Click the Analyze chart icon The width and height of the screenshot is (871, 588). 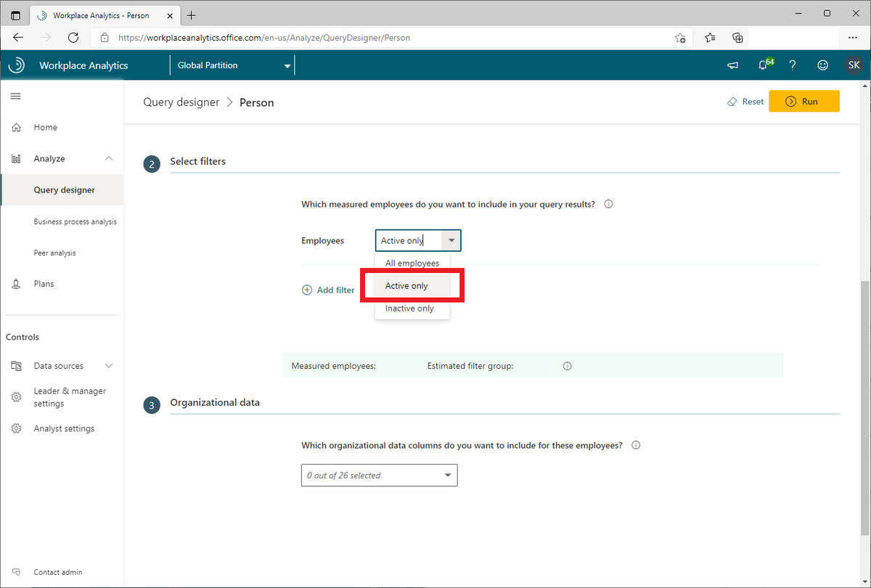[16, 159]
